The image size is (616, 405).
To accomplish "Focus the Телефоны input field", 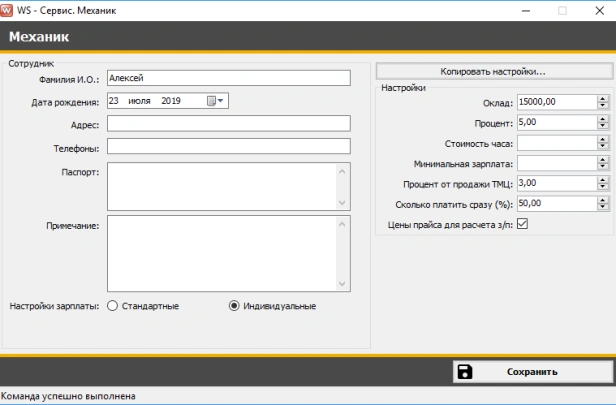I will coord(228,147).
